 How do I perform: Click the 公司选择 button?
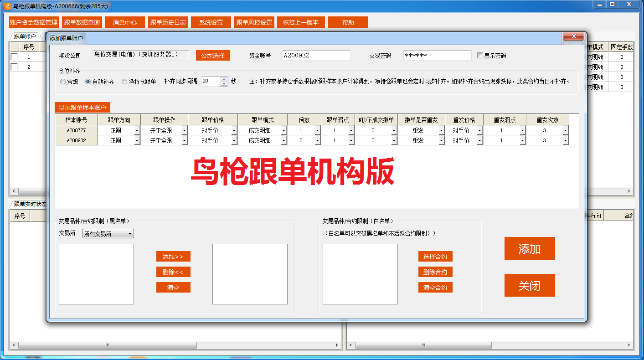click(x=213, y=56)
